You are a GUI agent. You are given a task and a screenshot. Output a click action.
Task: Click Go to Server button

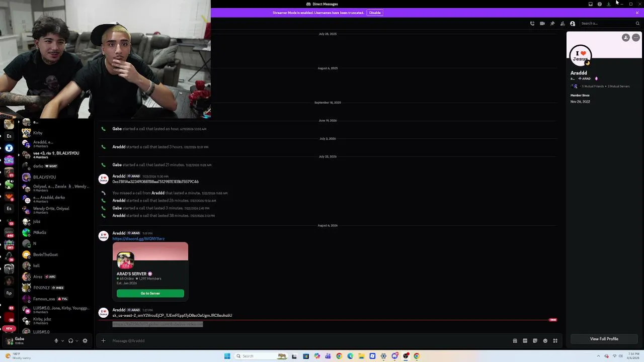coord(150,293)
